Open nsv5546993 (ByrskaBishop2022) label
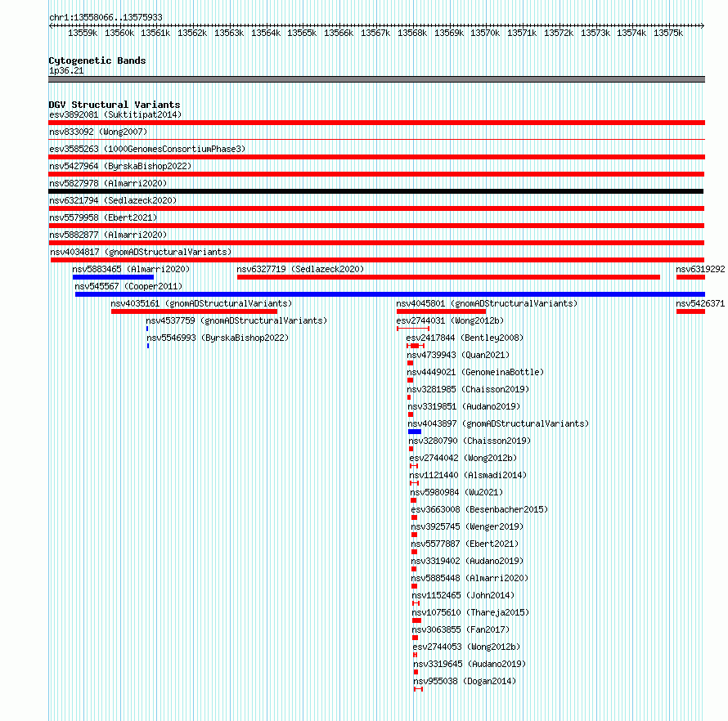The width and height of the screenshot is (728, 721). [x=218, y=338]
